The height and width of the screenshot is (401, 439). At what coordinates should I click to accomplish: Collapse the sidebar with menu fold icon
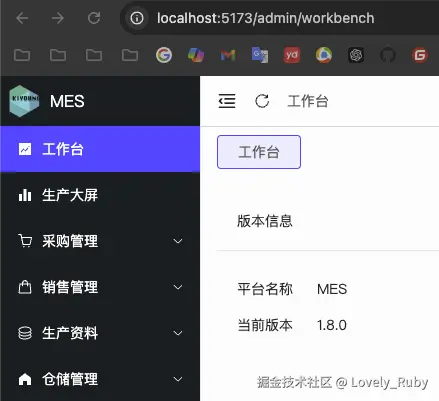(x=227, y=101)
